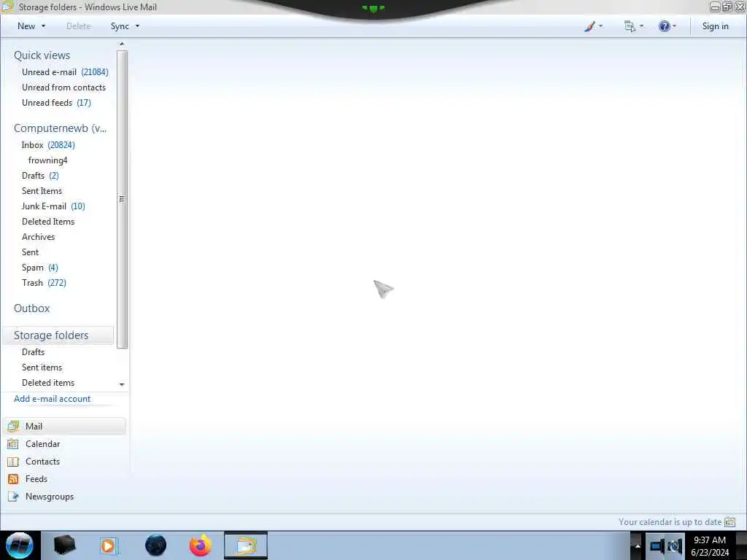Open the Archives folder
747x560 pixels.
tap(38, 237)
